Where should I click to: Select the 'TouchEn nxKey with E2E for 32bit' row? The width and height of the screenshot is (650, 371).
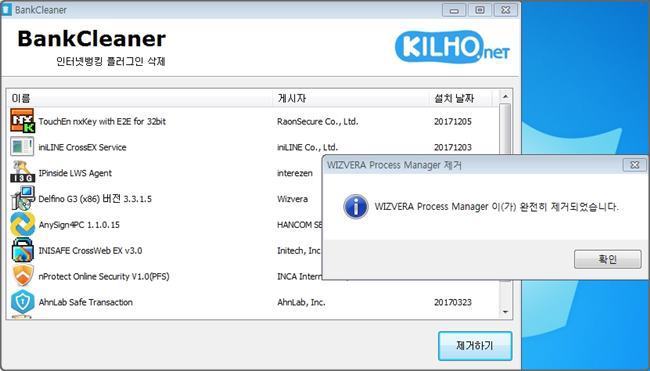pos(253,121)
